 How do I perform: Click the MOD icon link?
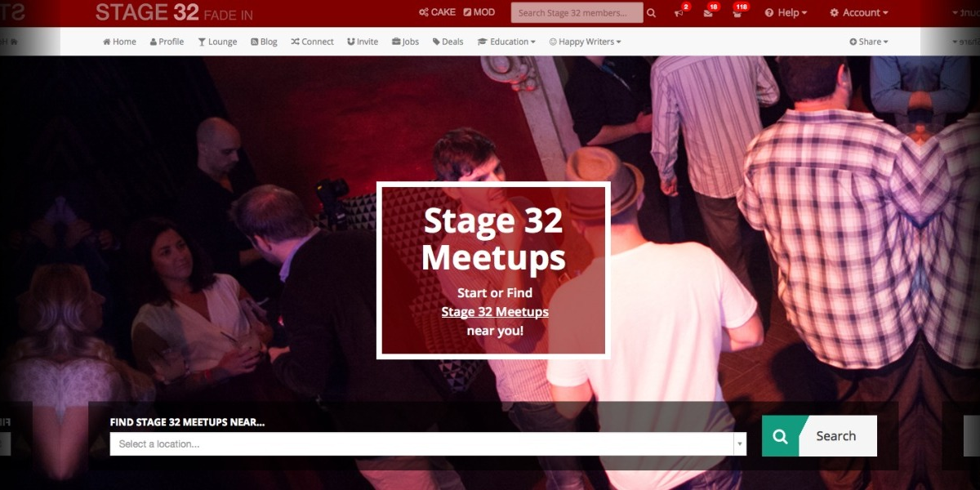coord(479,12)
